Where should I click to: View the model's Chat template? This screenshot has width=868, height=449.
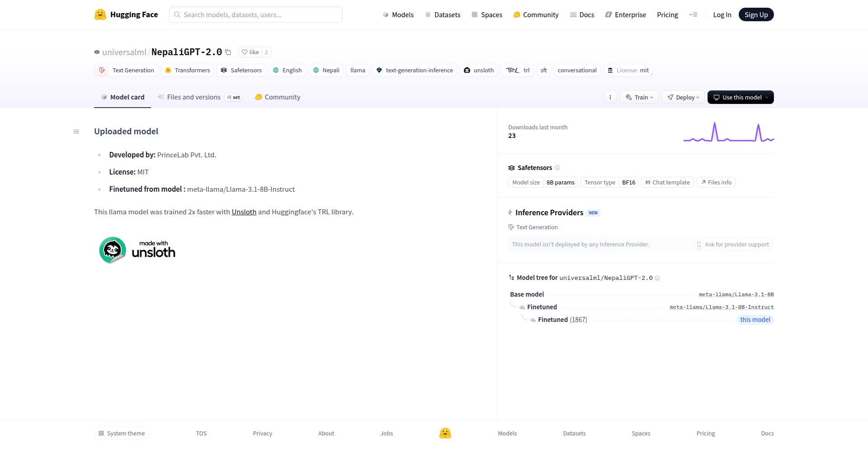[x=667, y=182]
